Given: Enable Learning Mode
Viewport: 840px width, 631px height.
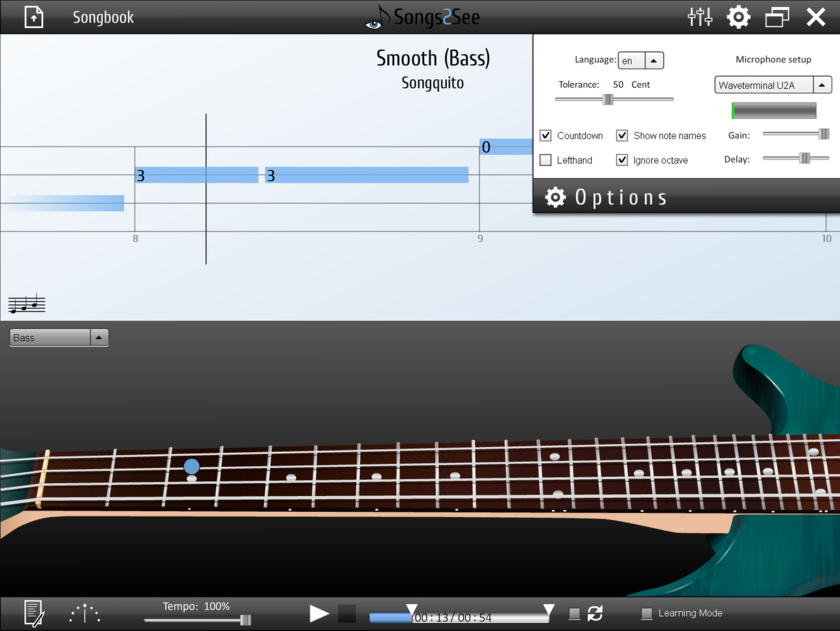Looking at the screenshot, I should 647,613.
